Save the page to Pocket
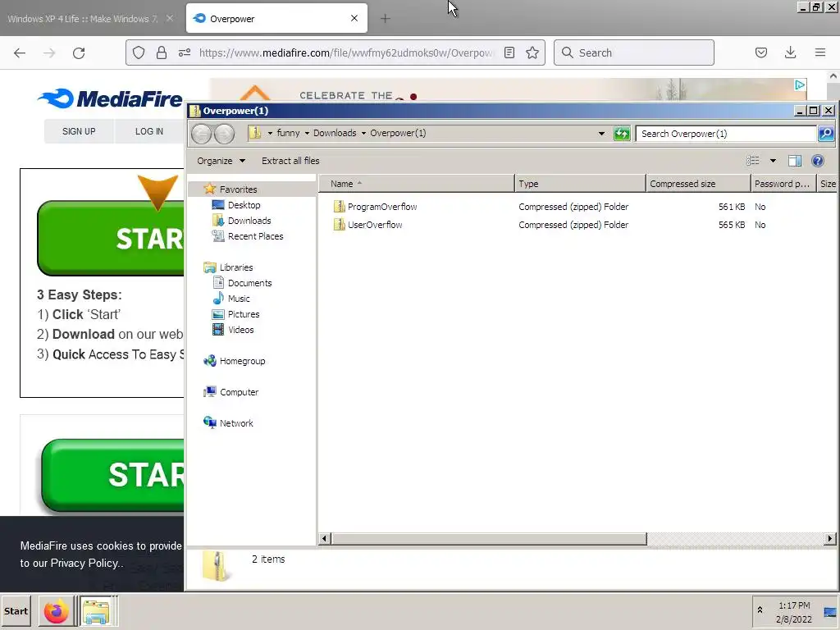The width and height of the screenshot is (840, 630). (761, 52)
